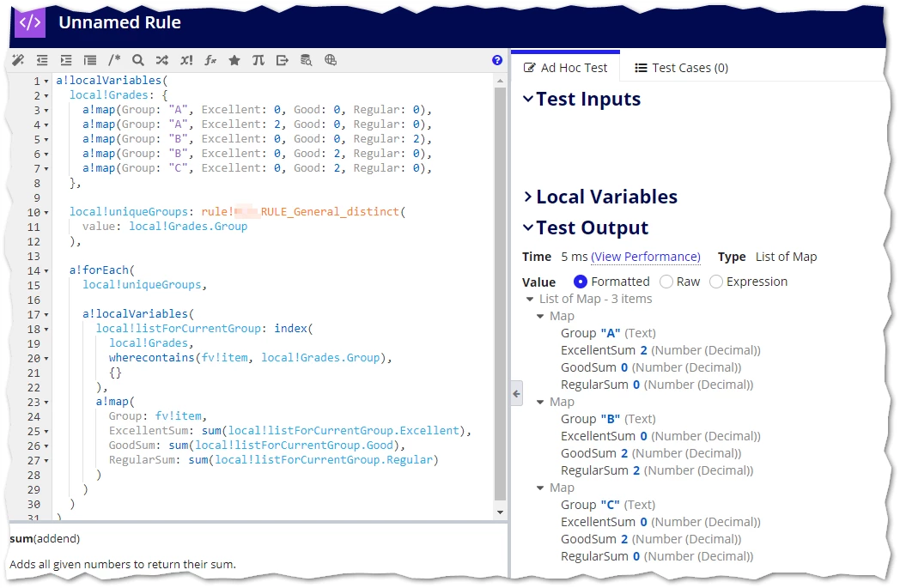Screen dimensions: 900x588
Task: Open the View Performance link
Action: 646,257
